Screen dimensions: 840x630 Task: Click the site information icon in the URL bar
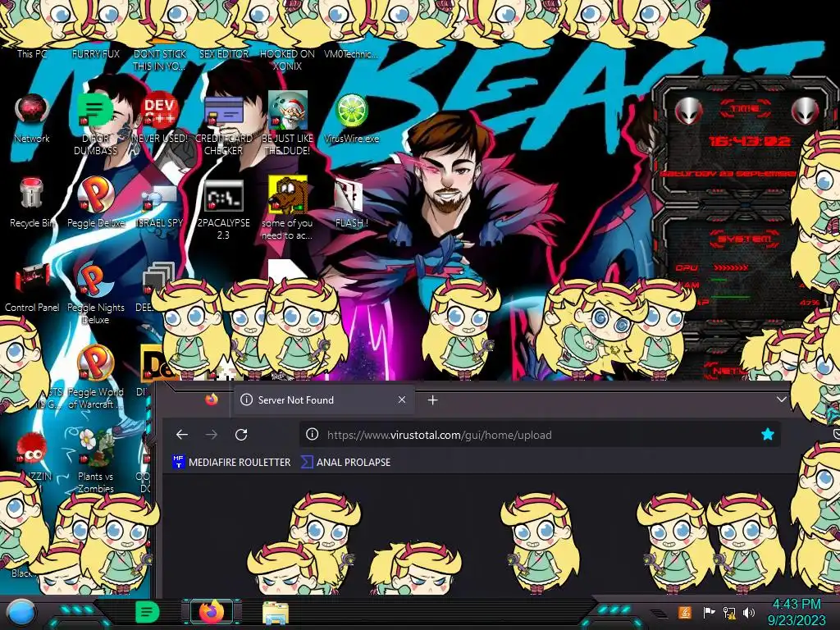point(312,435)
